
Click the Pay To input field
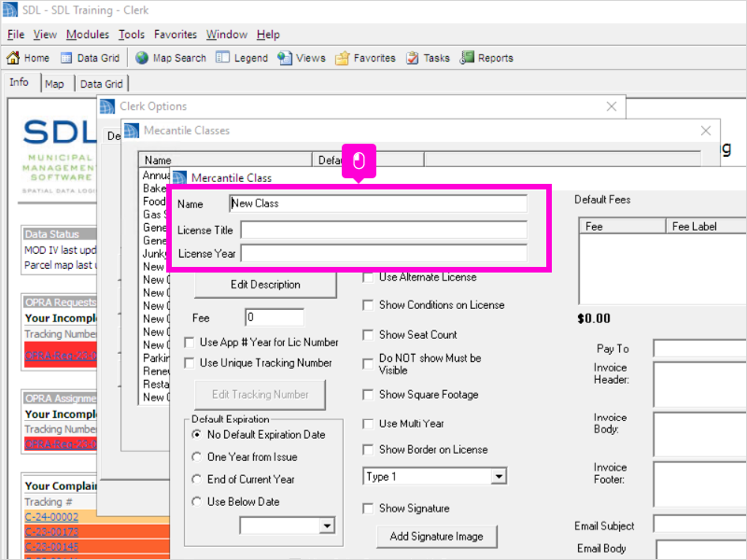[699, 348]
